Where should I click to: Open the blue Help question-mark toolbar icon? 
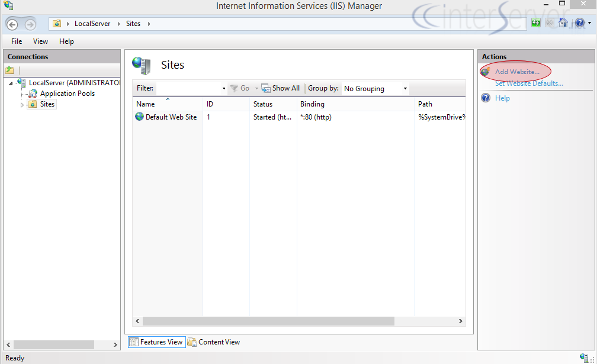[579, 23]
